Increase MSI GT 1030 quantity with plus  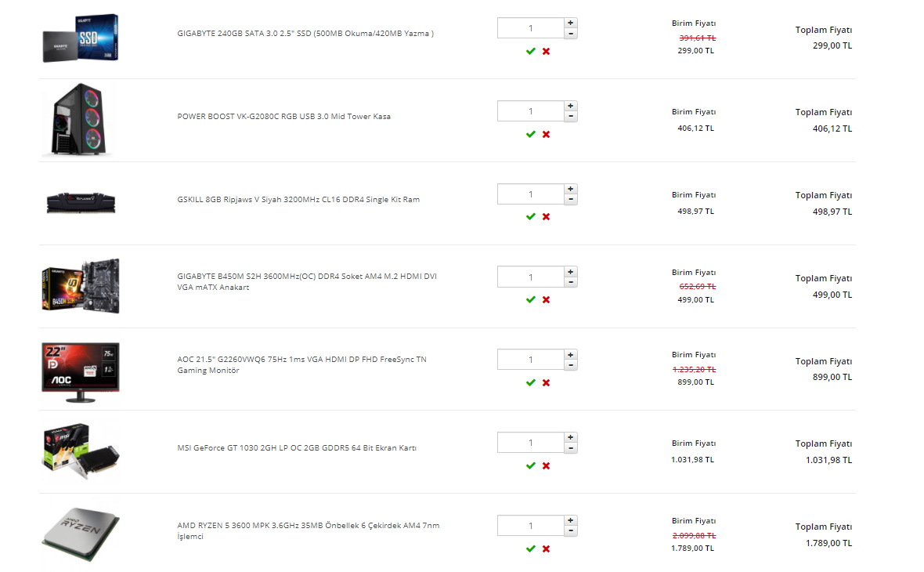[x=570, y=437]
